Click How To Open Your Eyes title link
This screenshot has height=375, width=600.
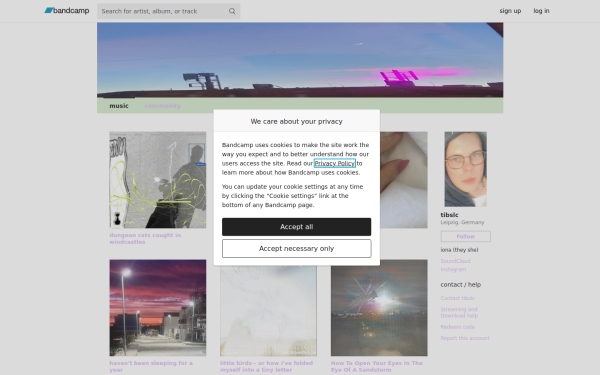pos(377,366)
